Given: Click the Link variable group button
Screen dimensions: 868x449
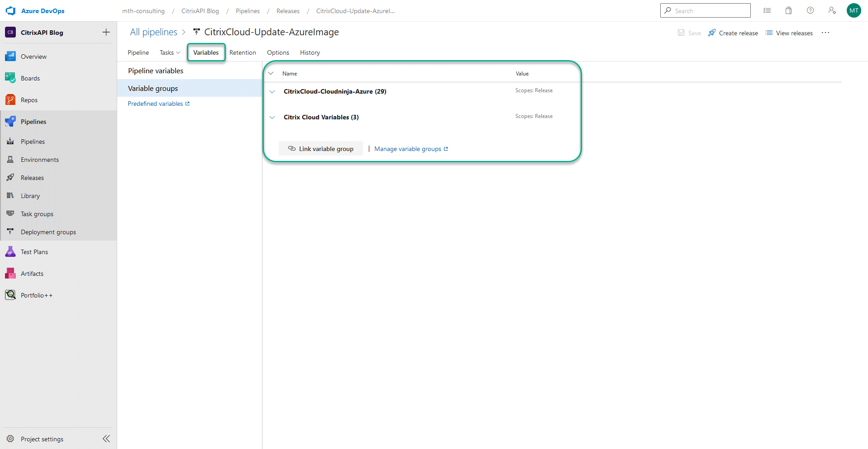Looking at the screenshot, I should click(321, 149).
